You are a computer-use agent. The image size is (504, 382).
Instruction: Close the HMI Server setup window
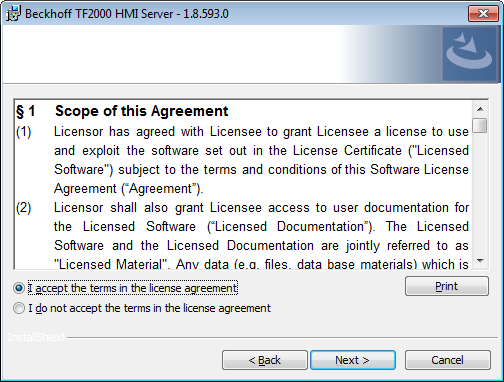pos(483,14)
